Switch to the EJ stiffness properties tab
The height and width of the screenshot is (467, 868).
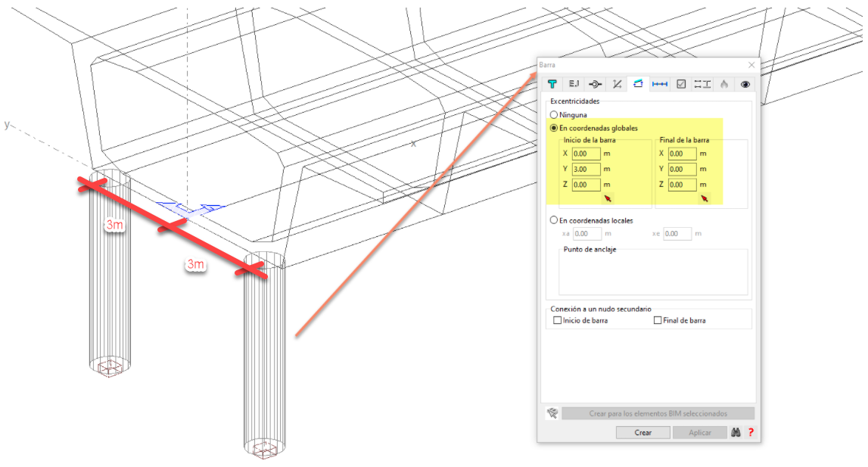[574, 84]
